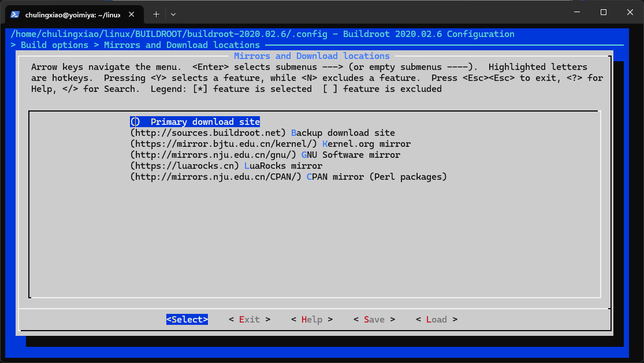Expand the new tab profile dropdown arrow
The width and height of the screenshot is (644, 363).
tap(173, 14)
